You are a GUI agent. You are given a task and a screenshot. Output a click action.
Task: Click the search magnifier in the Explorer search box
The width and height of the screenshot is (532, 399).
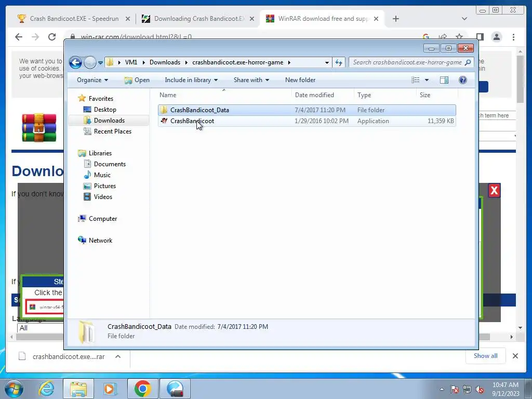coord(468,62)
